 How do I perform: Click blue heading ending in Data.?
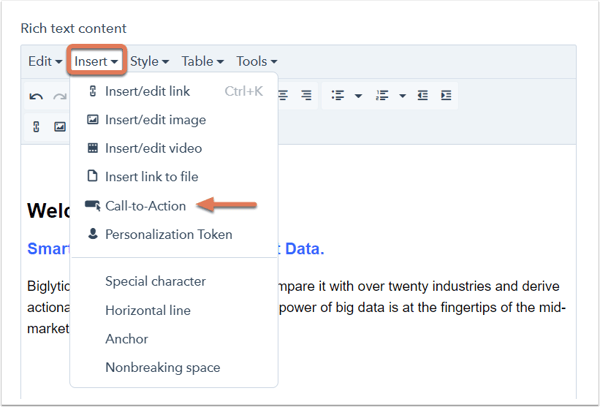pos(176,249)
